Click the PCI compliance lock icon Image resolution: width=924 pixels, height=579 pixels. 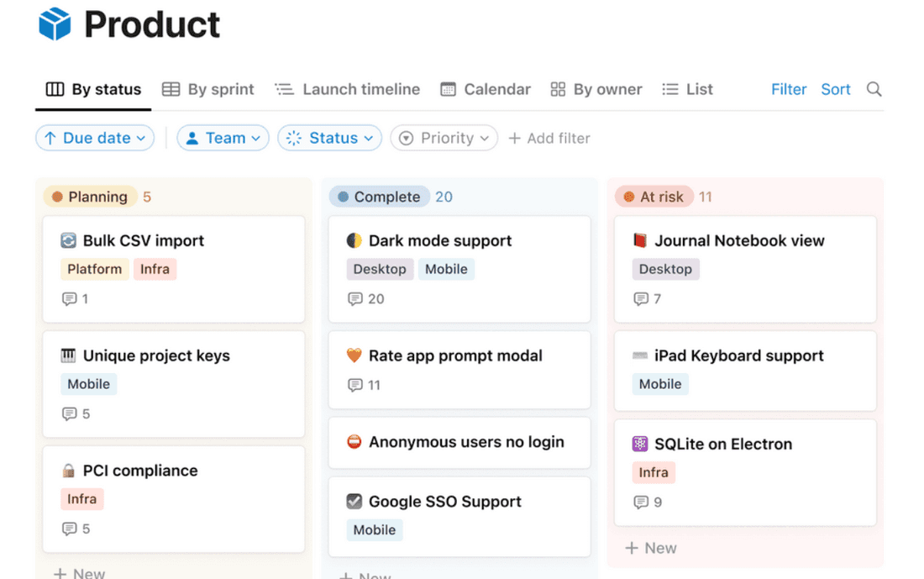pyautogui.click(x=69, y=471)
